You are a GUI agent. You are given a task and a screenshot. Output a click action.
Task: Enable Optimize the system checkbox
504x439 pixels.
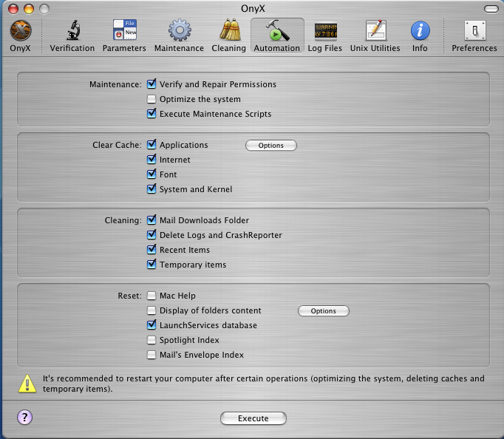[151, 99]
